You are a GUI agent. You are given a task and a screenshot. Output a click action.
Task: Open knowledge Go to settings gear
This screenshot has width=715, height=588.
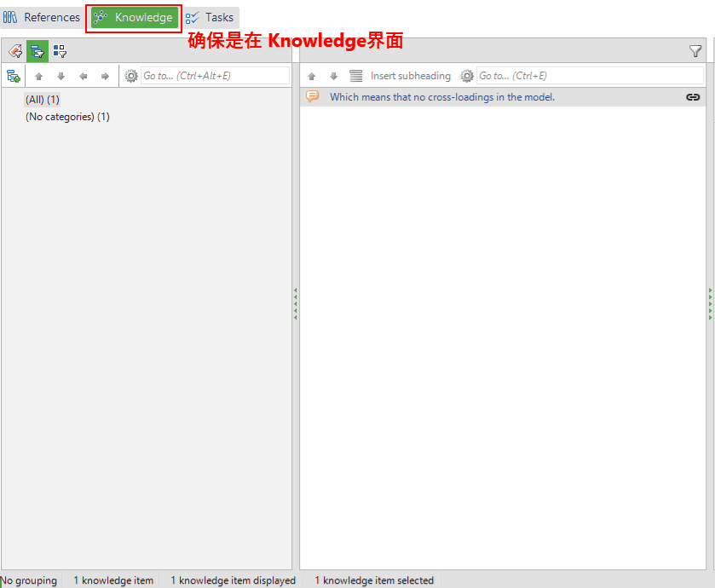(x=467, y=76)
